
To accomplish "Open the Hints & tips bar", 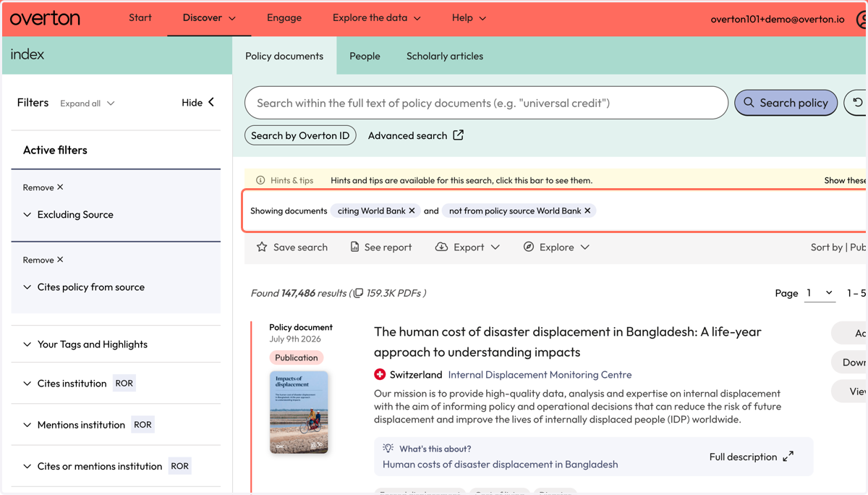I will [556, 180].
